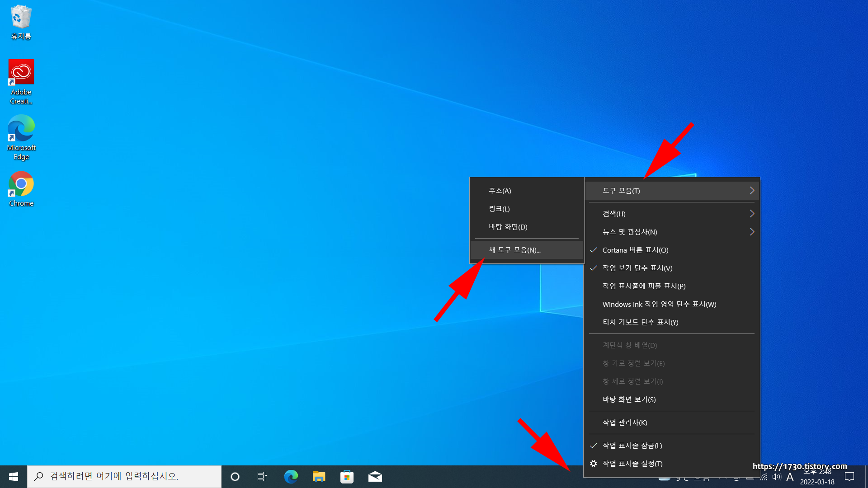Open the Microsoft Edge desktop shortcut

click(21, 128)
